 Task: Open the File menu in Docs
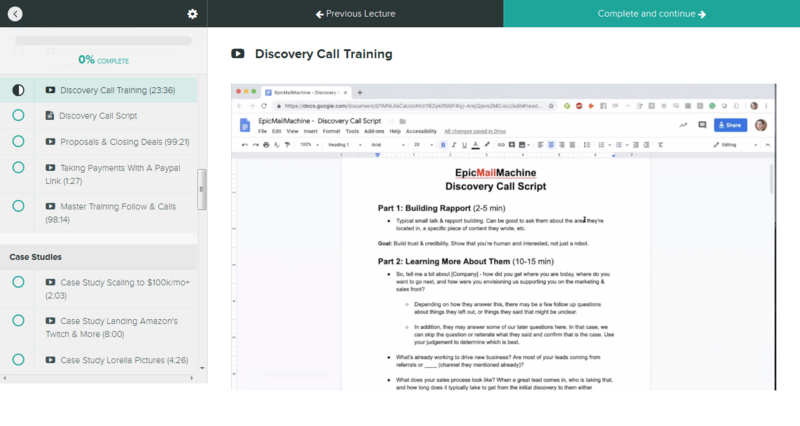[262, 132]
